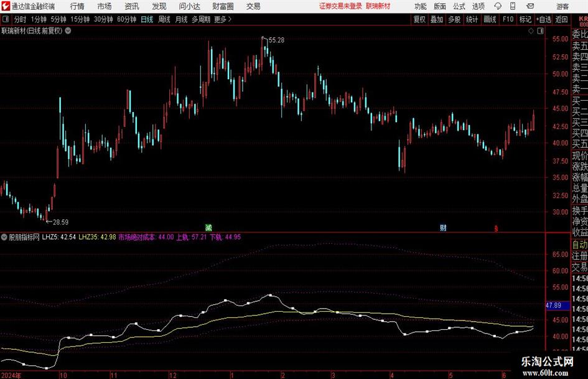
Task: Activate the 画线 drawing tool button
Action: tap(490, 19)
